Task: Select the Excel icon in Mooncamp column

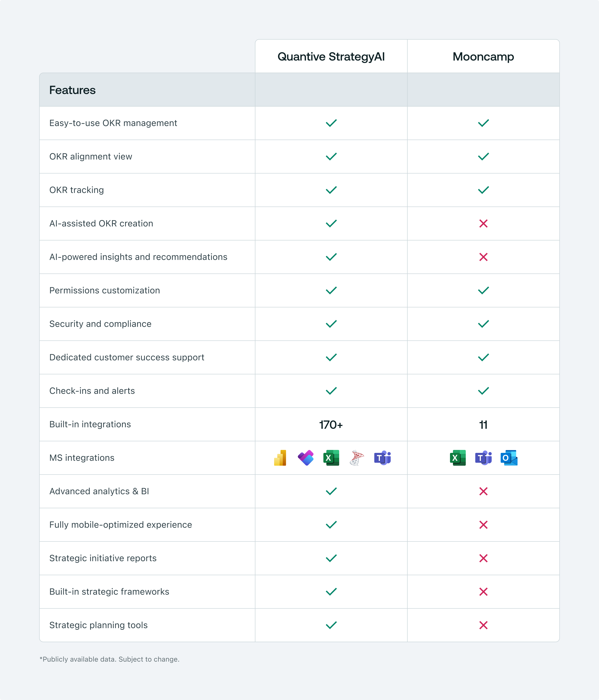Action: [458, 458]
